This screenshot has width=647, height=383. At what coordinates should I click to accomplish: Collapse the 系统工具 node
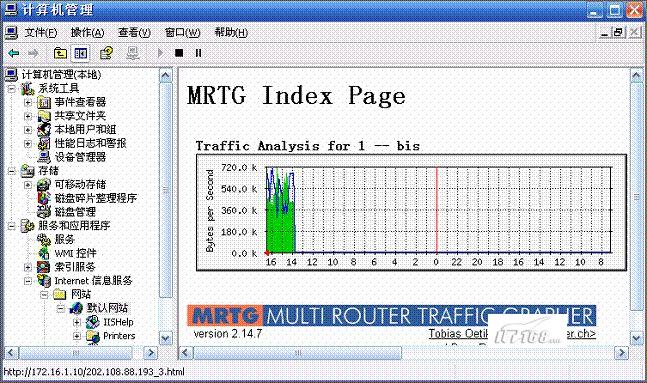pyautogui.click(x=12, y=88)
